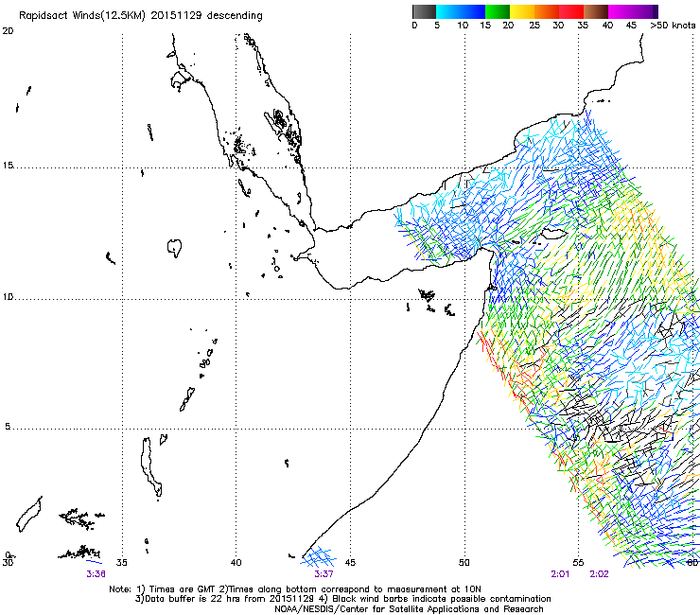The height and width of the screenshot is (615, 700).
Task: Click the purple '2:01' swath time label
Action: tap(560, 574)
